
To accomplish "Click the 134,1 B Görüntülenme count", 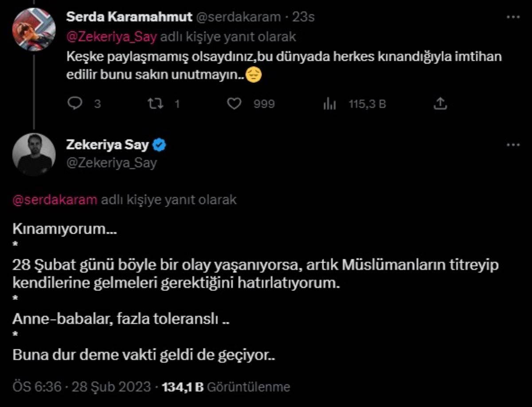I will [227, 387].
